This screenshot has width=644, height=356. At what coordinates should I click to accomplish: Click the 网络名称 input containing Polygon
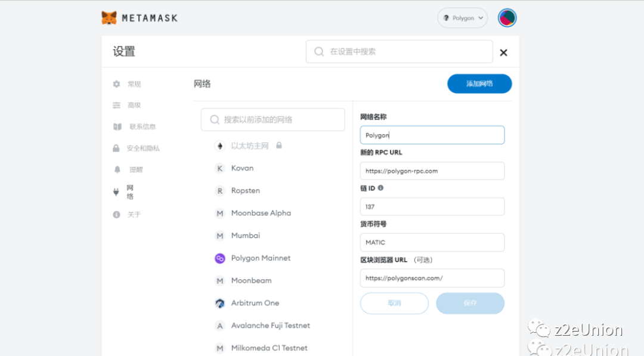(432, 135)
